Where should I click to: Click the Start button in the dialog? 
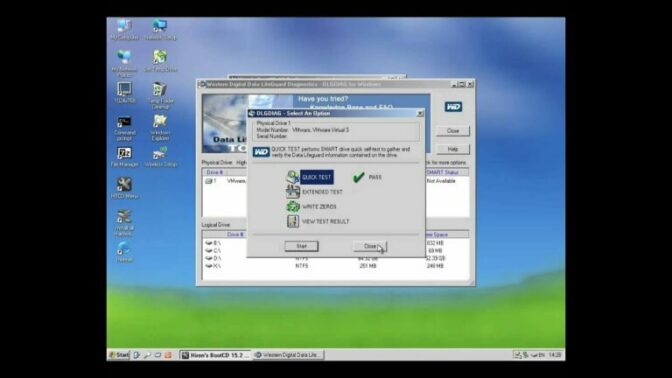point(301,246)
